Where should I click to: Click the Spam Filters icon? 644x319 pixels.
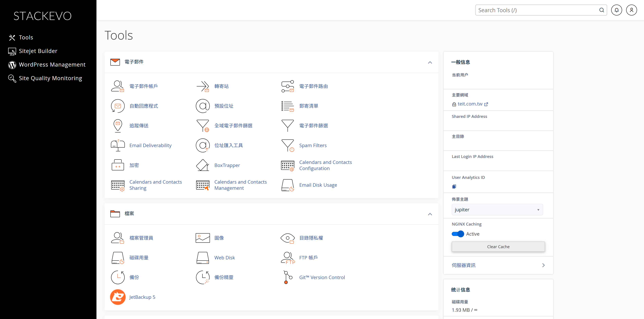tap(288, 146)
